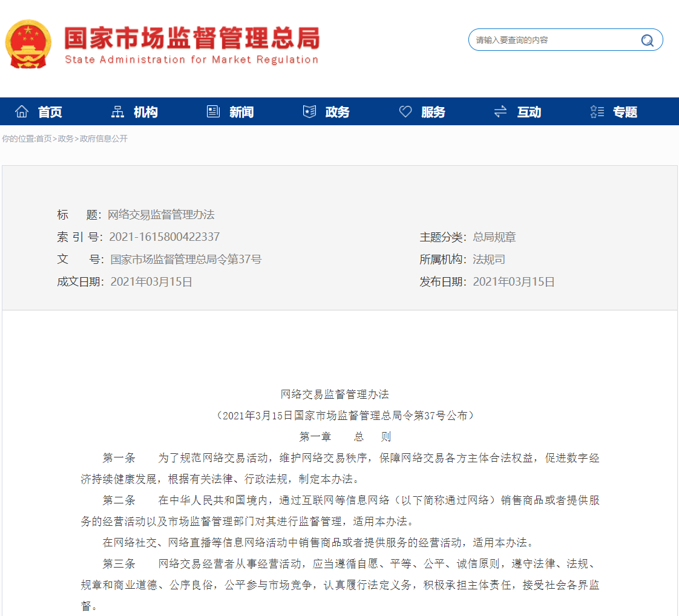
Task: Click the 第三条 article label
Action: tap(119, 563)
